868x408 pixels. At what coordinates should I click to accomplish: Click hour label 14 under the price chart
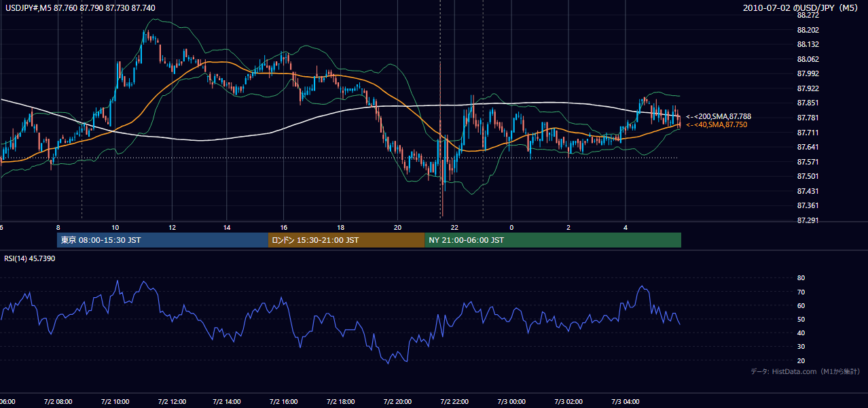[x=228, y=227]
